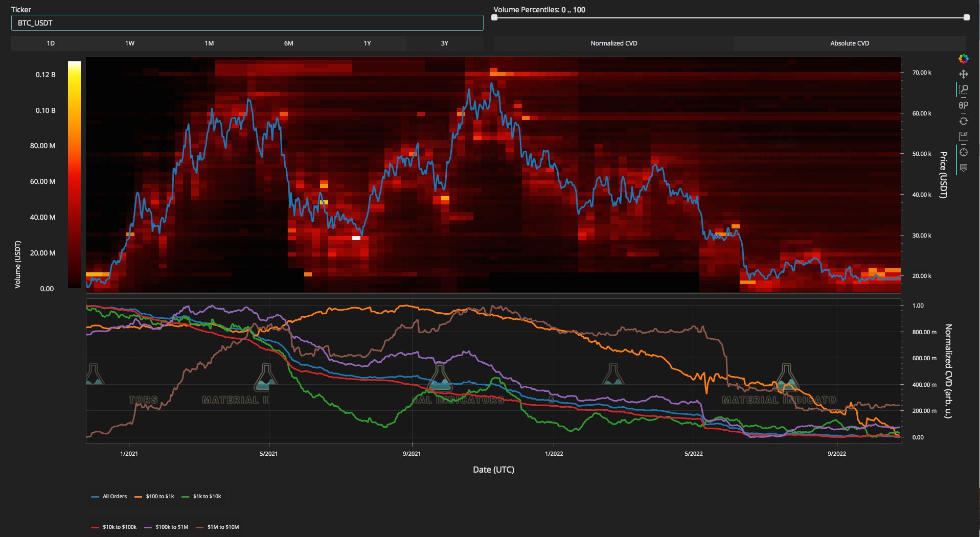Toggle the Crosshair tool
980x537 pixels.
click(x=963, y=152)
